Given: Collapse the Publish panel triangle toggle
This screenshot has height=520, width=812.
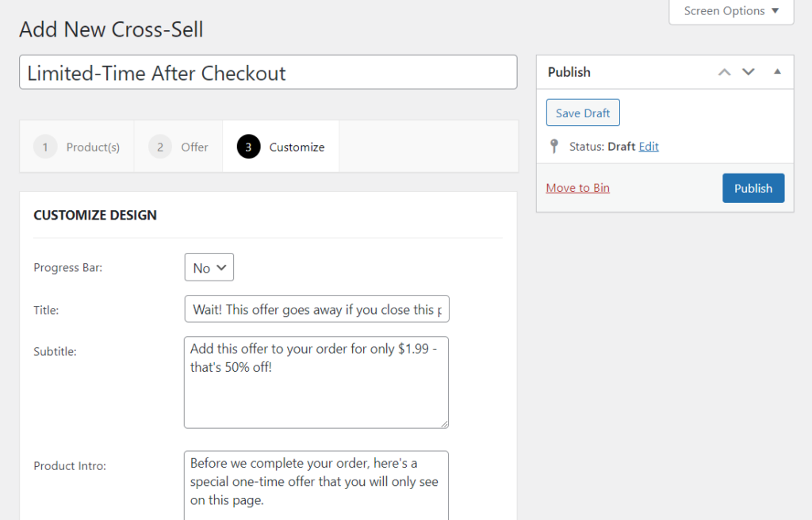Looking at the screenshot, I should pos(777,71).
